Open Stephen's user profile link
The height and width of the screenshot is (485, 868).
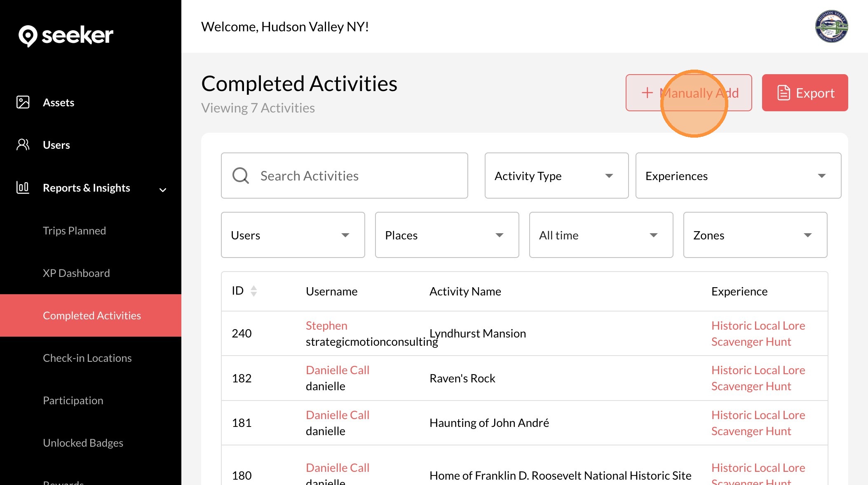pos(326,326)
